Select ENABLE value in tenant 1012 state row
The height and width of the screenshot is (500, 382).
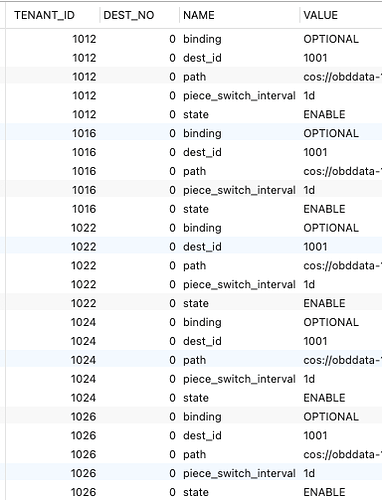coord(324,115)
